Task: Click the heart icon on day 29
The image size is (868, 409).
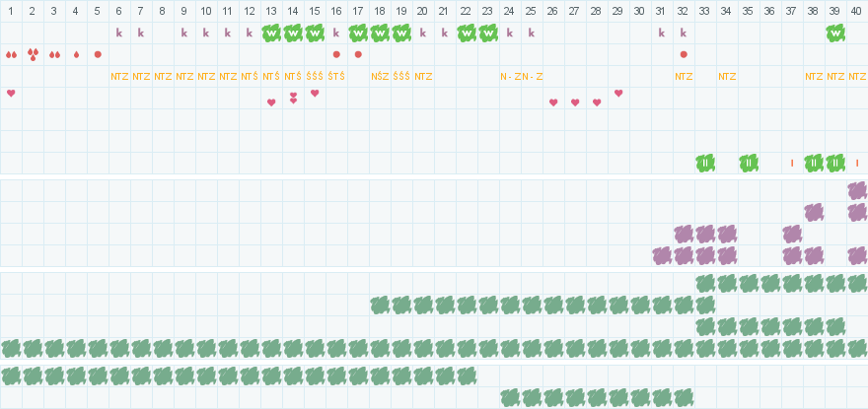Action: 618,94
